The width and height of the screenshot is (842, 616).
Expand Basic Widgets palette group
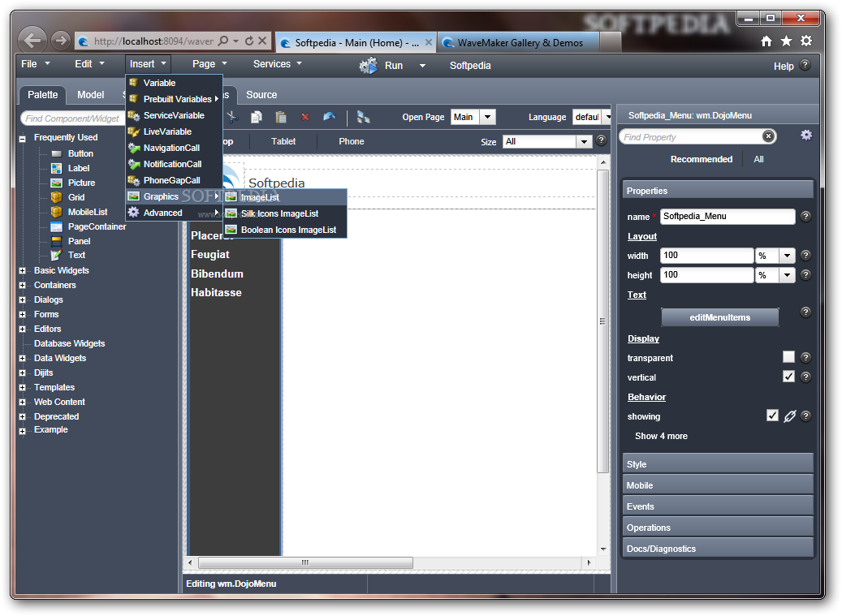coord(23,271)
